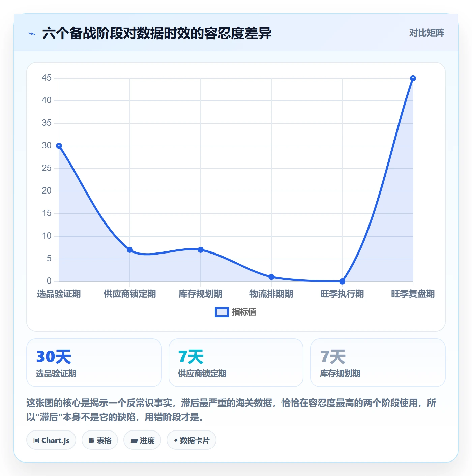Select the 旺季复盘期 data point at 45
Screen dimensions: 472x476
[x=413, y=78]
